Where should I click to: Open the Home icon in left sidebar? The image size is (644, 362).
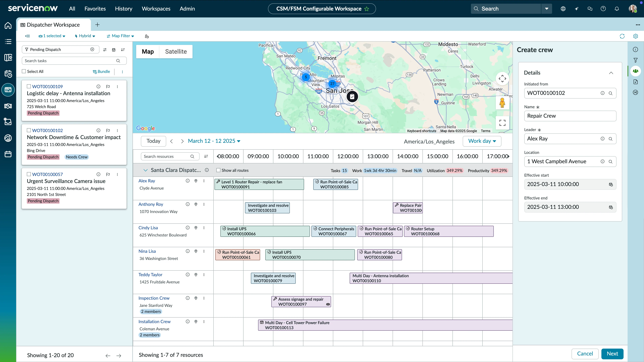click(8, 25)
